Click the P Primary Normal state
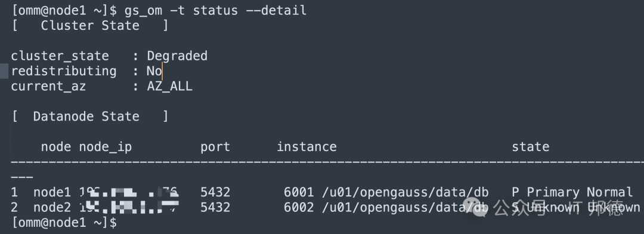The height and width of the screenshot is (234, 644). click(x=572, y=192)
